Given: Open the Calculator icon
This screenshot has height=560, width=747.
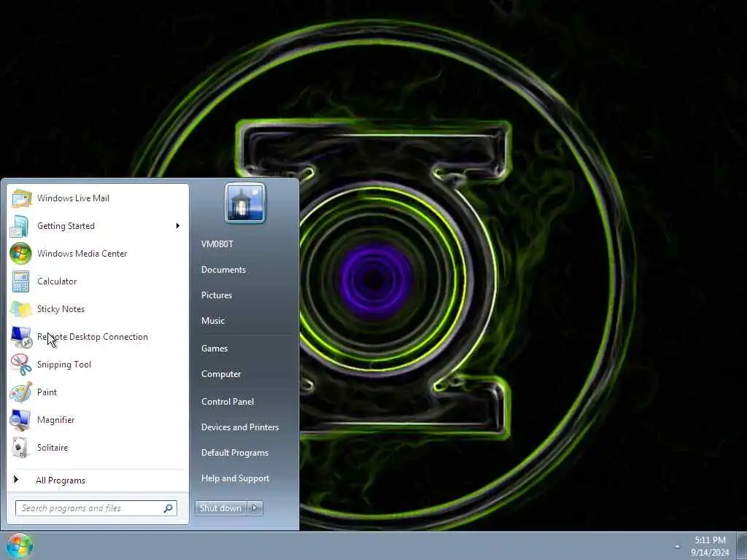Looking at the screenshot, I should [20, 281].
